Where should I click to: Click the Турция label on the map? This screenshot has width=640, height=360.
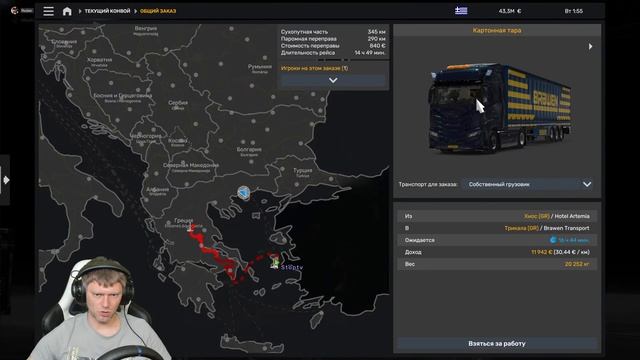point(303,171)
